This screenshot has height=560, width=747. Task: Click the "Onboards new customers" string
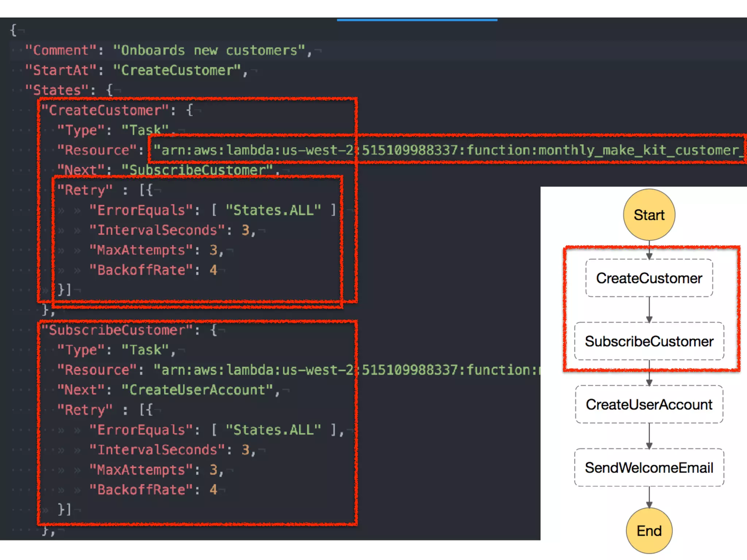point(209,50)
